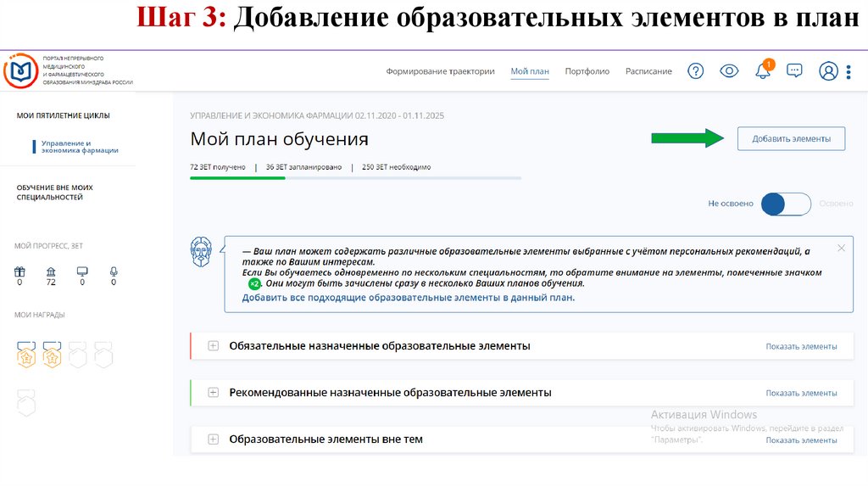Click the monitor icon in progress
Image resolution: width=868 pixels, height=487 pixels.
click(x=82, y=271)
